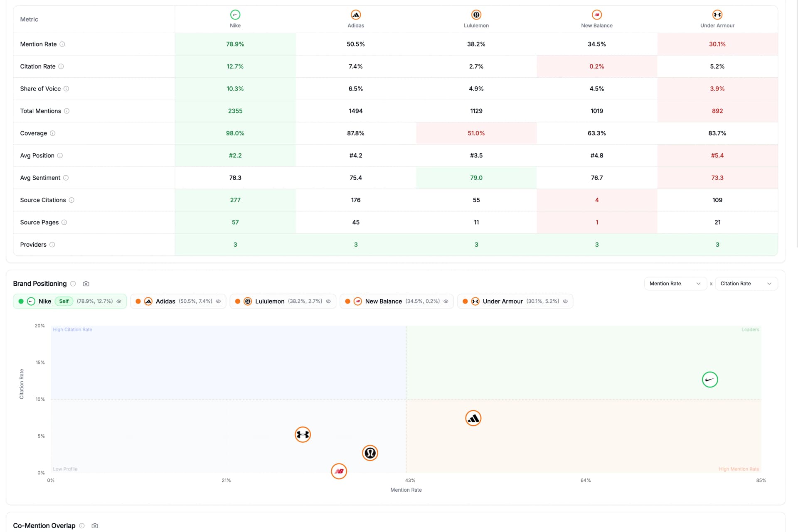
Task: Capture the Co-Mention Overlap camera icon
Action: 95,526
